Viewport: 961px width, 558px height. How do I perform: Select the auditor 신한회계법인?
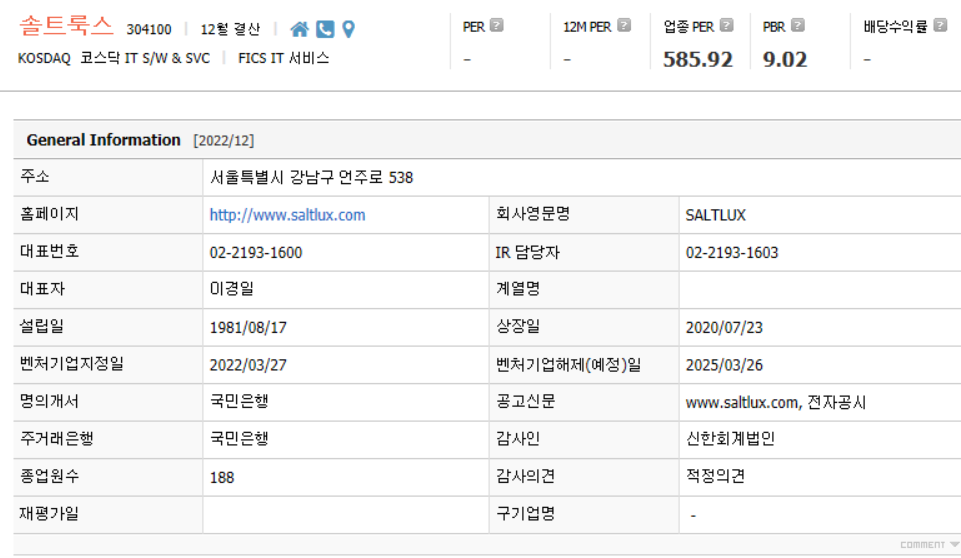pyautogui.click(x=731, y=439)
